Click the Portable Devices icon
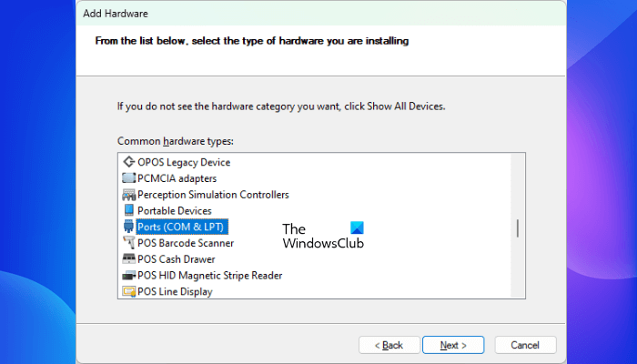This screenshot has width=637, height=364. coord(128,211)
